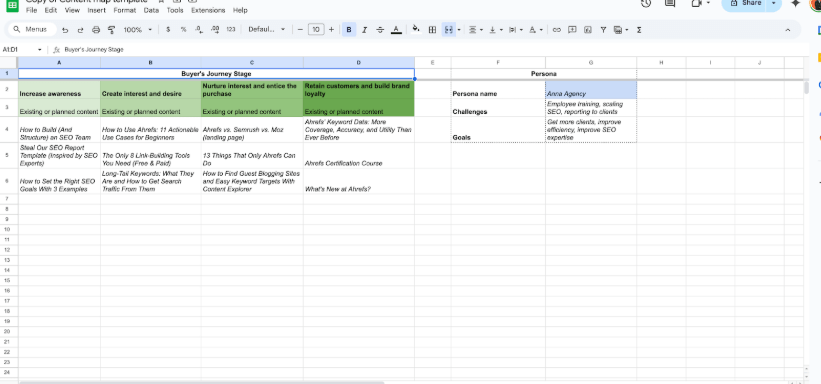Open the Edit menu
The image size is (821, 384).
(x=51, y=10)
